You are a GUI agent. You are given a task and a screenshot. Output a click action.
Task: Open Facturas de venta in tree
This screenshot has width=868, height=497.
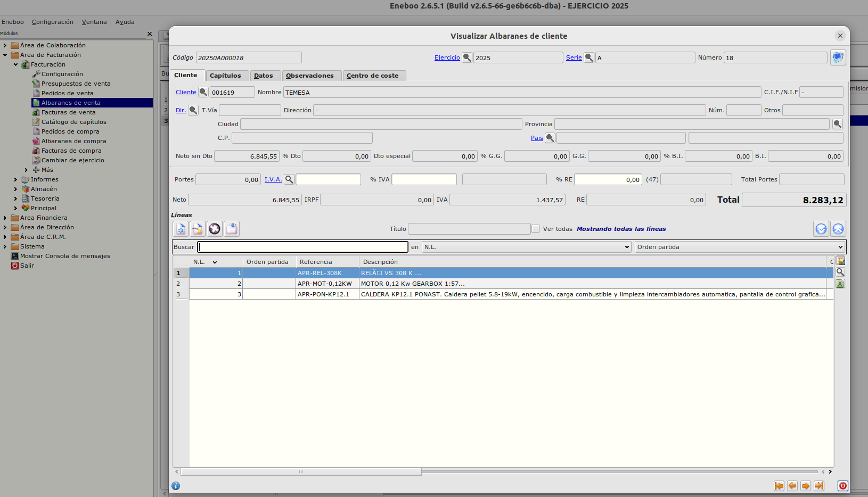(x=69, y=112)
